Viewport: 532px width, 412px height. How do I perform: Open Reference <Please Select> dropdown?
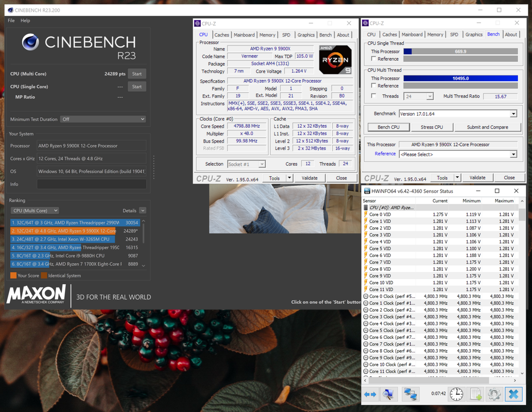click(x=458, y=154)
